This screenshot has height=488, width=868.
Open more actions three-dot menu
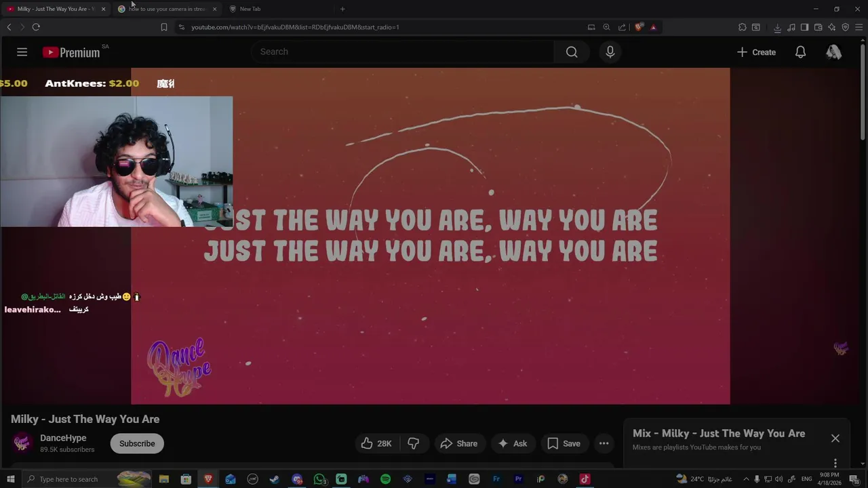(604, 443)
